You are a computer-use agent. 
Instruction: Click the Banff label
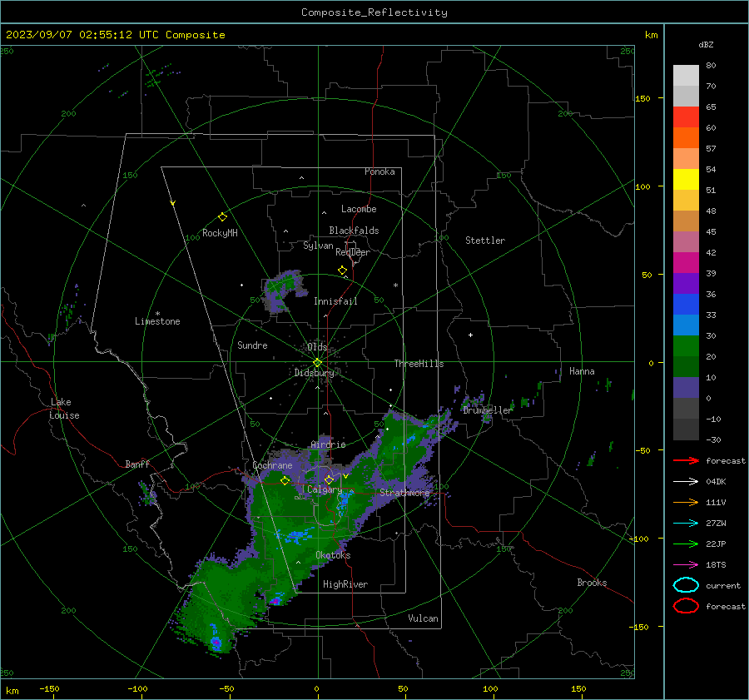click(137, 464)
